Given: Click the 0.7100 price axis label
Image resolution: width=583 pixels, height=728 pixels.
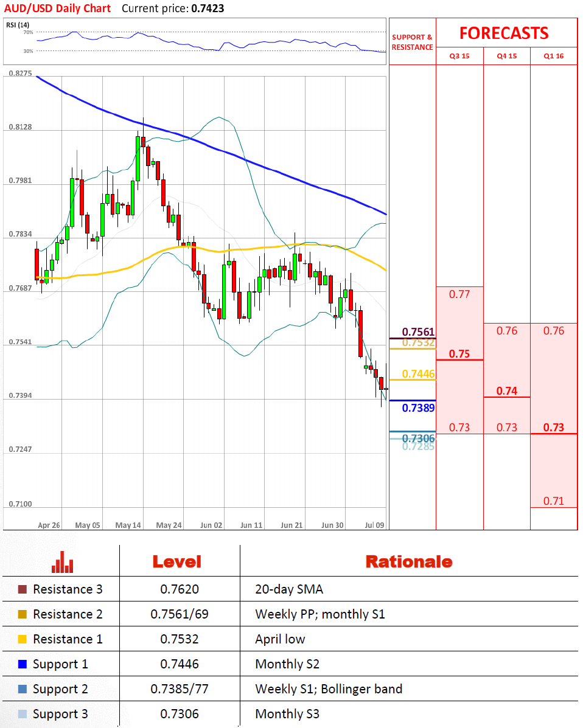Looking at the screenshot, I should 21,504.
